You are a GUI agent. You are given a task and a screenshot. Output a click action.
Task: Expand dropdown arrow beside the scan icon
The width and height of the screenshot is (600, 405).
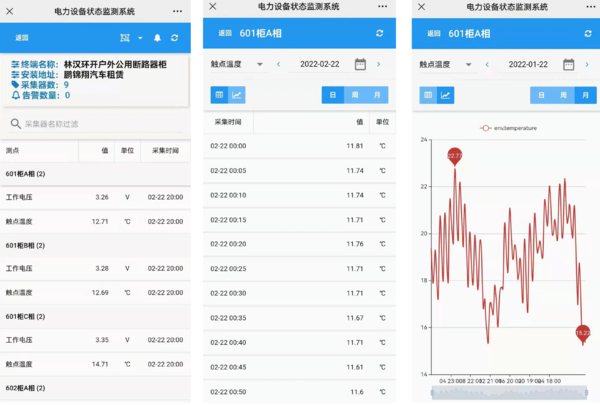(x=140, y=38)
